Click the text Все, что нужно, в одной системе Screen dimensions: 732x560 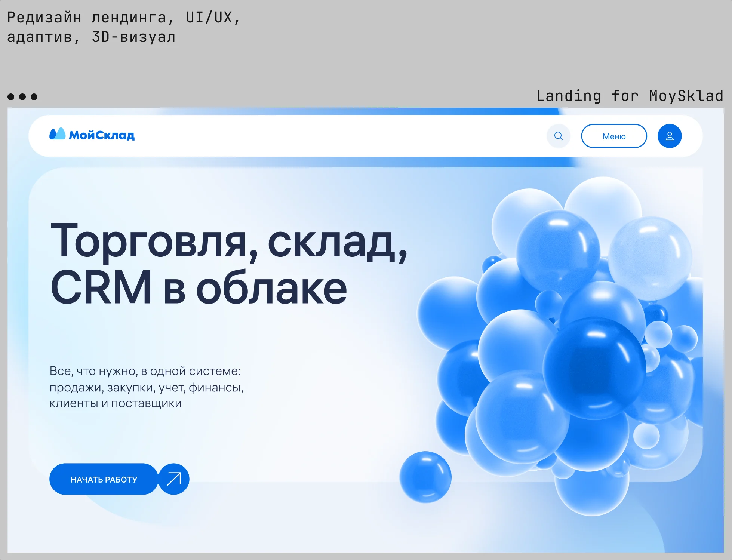point(145,371)
